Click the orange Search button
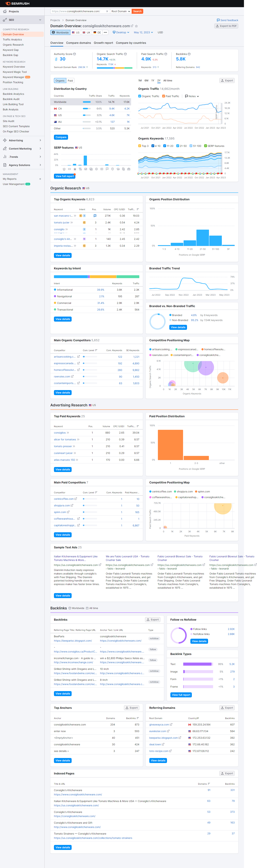Image resolution: width=257 pixels, height=868 pixels. coord(137,11)
